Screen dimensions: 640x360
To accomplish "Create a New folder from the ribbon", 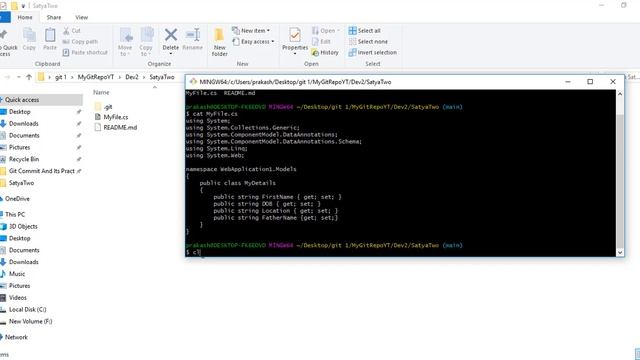I will click(219, 42).
